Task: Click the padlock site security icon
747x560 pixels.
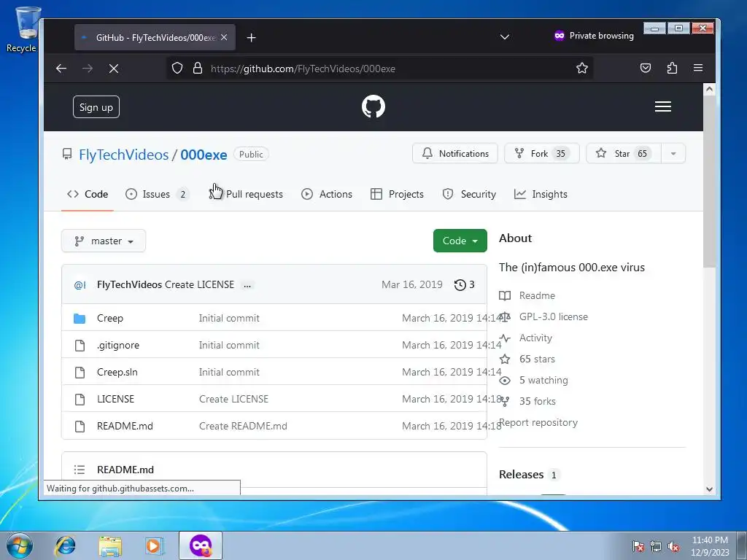Action: point(198,69)
